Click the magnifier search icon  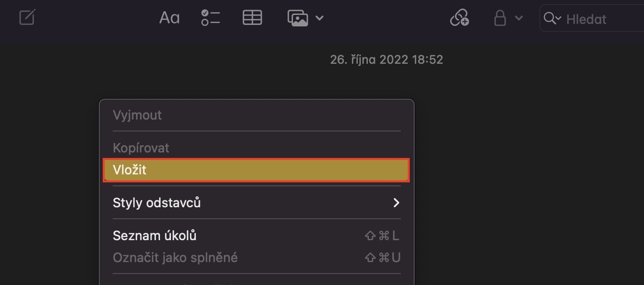pos(549,18)
